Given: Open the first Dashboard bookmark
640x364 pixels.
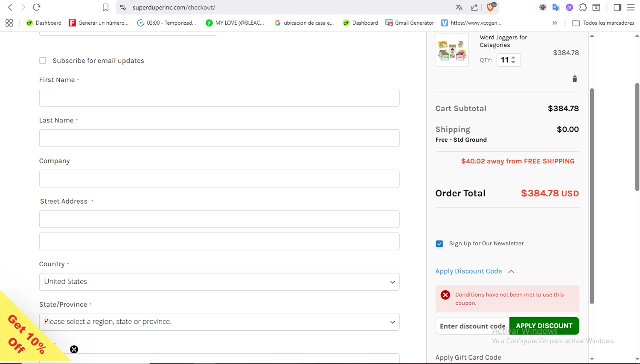Looking at the screenshot, I should coord(44,23).
